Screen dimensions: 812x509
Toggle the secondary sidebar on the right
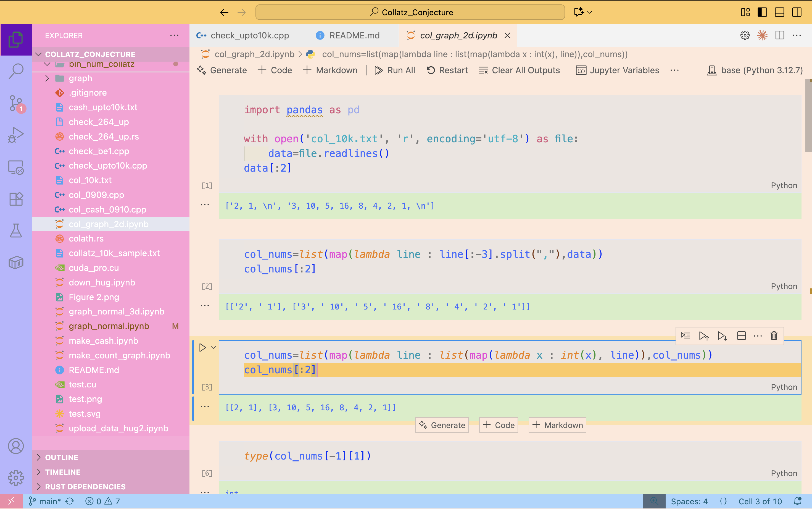point(797,12)
